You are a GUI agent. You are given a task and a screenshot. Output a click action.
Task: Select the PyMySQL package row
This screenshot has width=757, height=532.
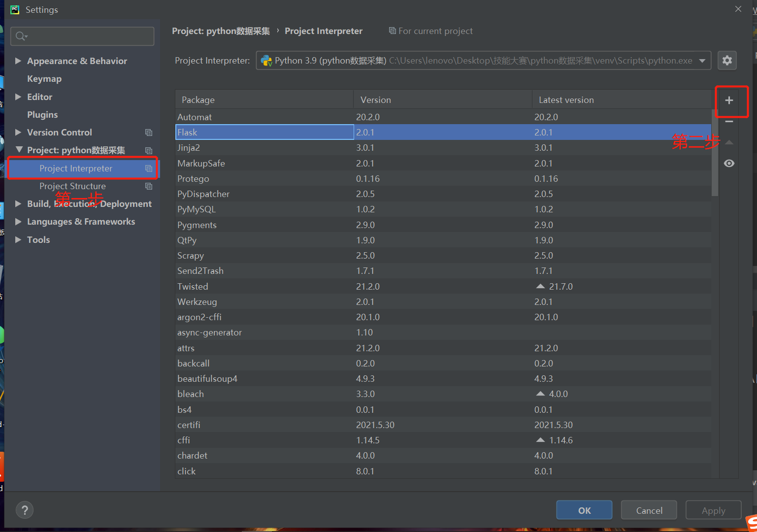tap(443, 209)
